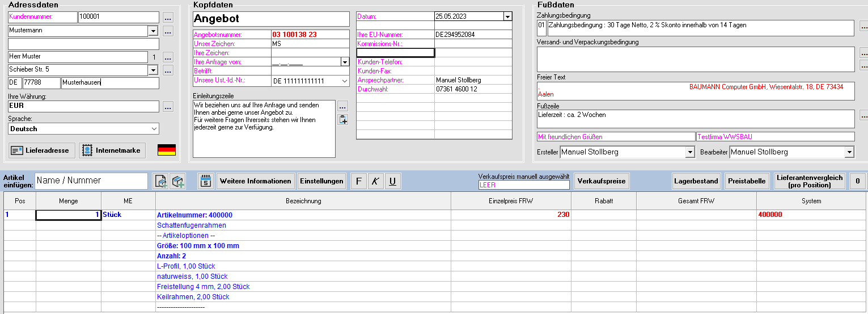The image size is (868, 314).
Task: Click ellipsis button next to Kundennummer
Action: 168,17
